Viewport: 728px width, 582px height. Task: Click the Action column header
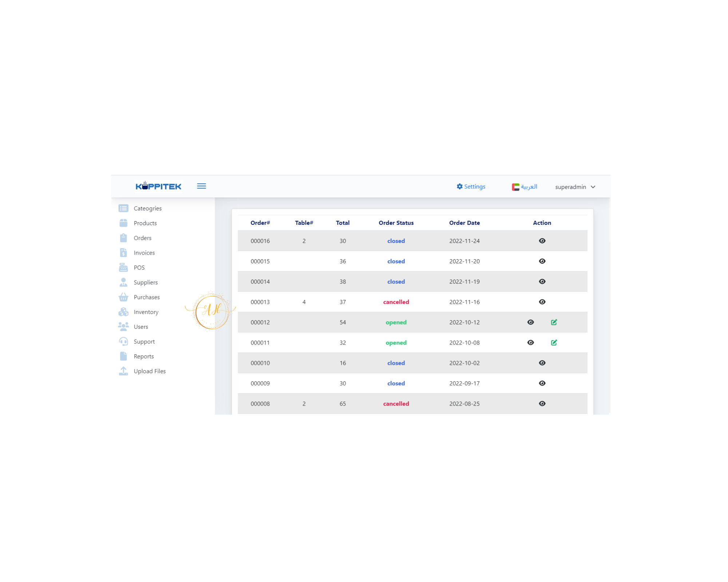pos(542,223)
